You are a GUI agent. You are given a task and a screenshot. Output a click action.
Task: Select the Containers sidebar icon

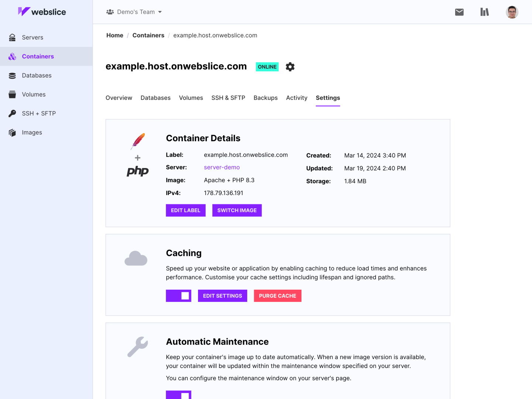tap(12, 56)
